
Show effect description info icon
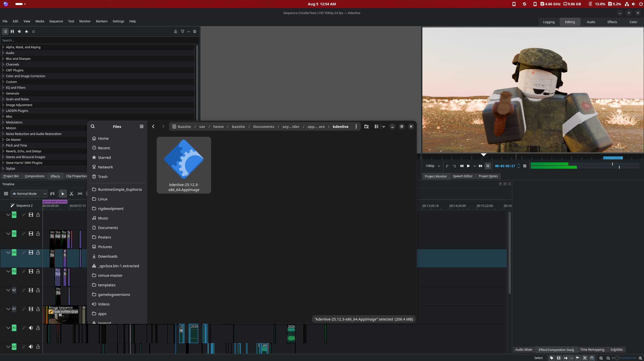point(195,31)
